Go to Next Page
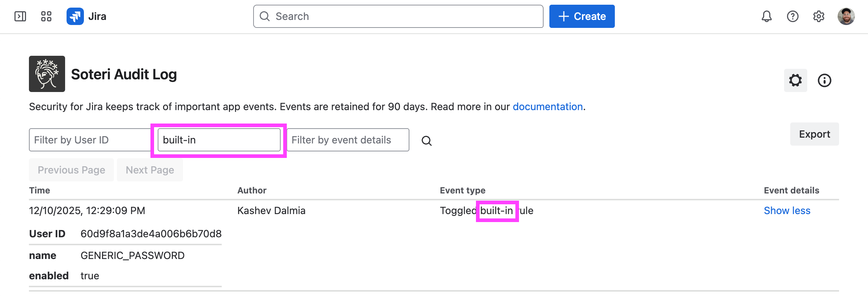 point(150,170)
